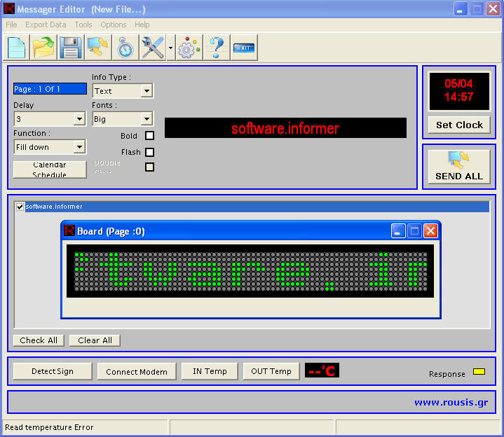Uncheck the software.informer list item checkbox
The height and width of the screenshot is (437, 504).
click(20, 207)
